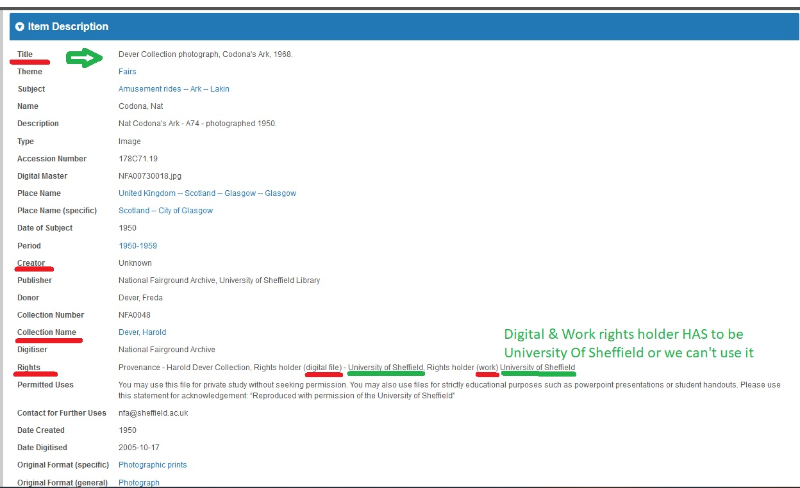Select collection number NFA0048
800x488 pixels.
[x=134, y=315]
